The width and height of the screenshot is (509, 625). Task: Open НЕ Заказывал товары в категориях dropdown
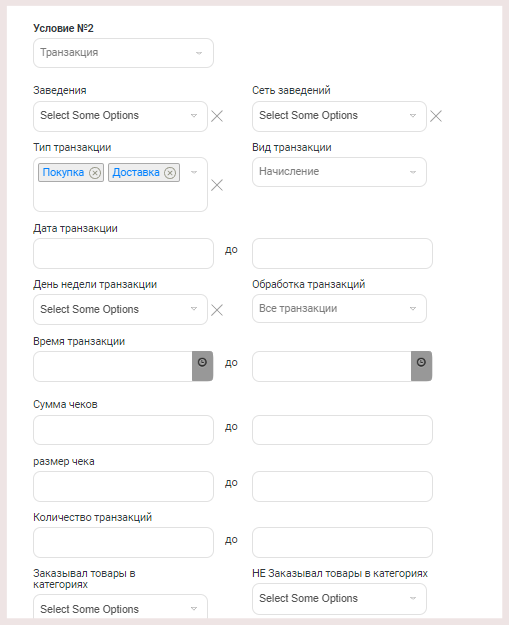[x=339, y=599]
